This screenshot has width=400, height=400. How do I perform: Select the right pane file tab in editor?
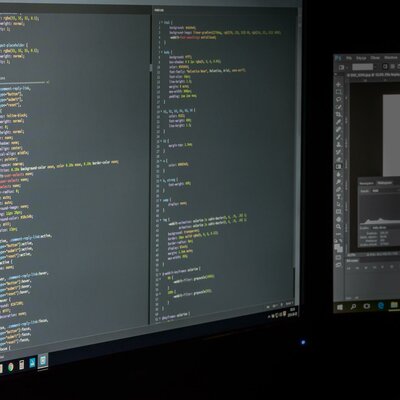pyautogui.click(x=159, y=10)
